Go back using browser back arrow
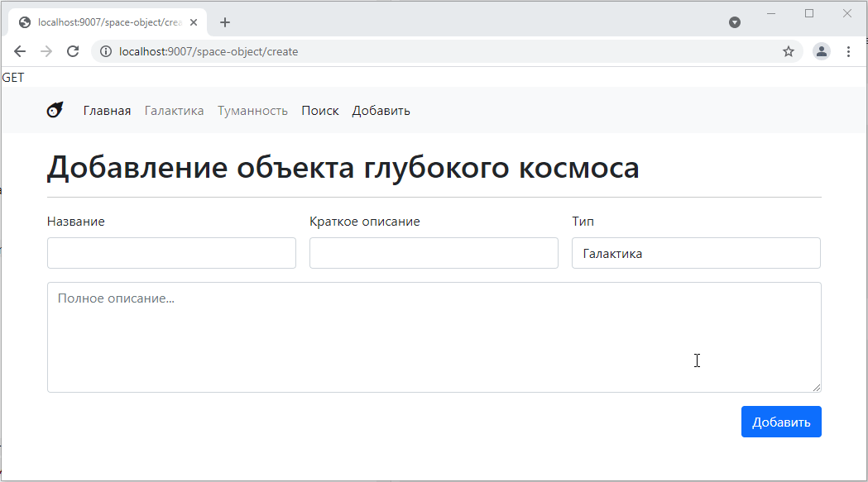The width and height of the screenshot is (868, 482). click(x=20, y=51)
